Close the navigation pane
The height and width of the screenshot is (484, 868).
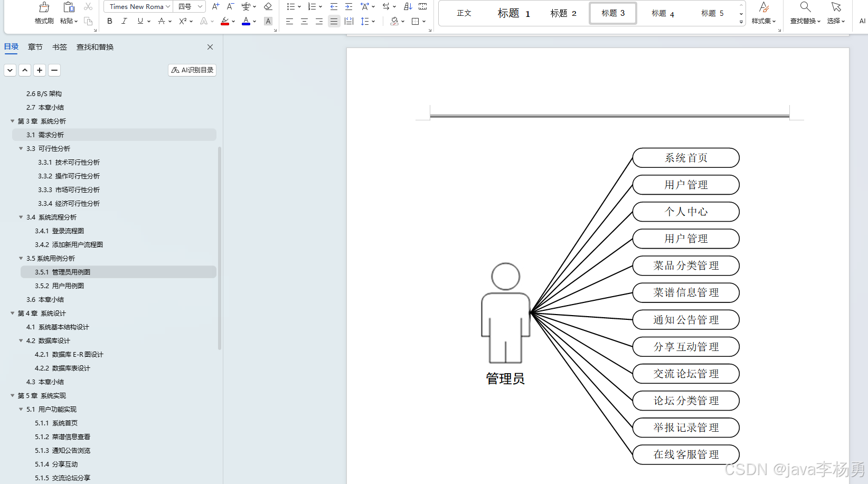coord(210,47)
